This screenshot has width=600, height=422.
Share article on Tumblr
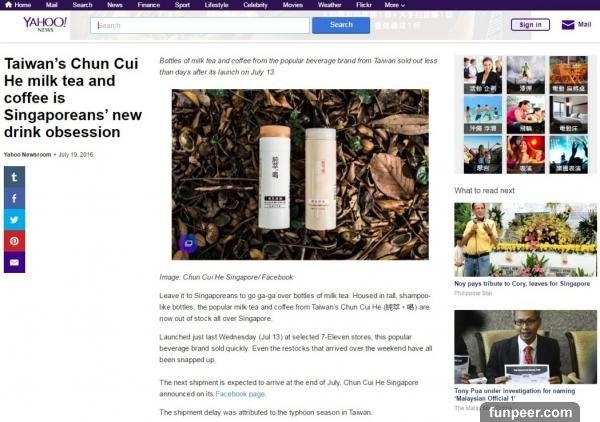click(x=15, y=177)
